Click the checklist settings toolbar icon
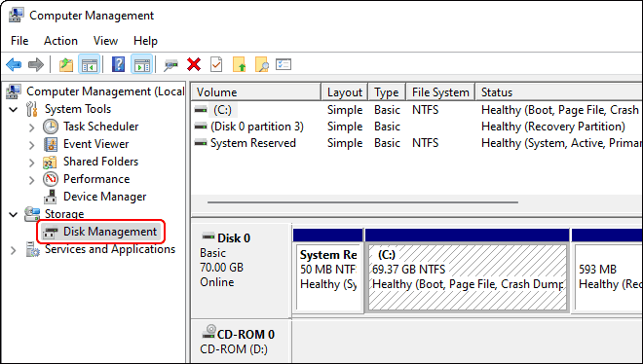This screenshot has width=643, height=364. (284, 64)
